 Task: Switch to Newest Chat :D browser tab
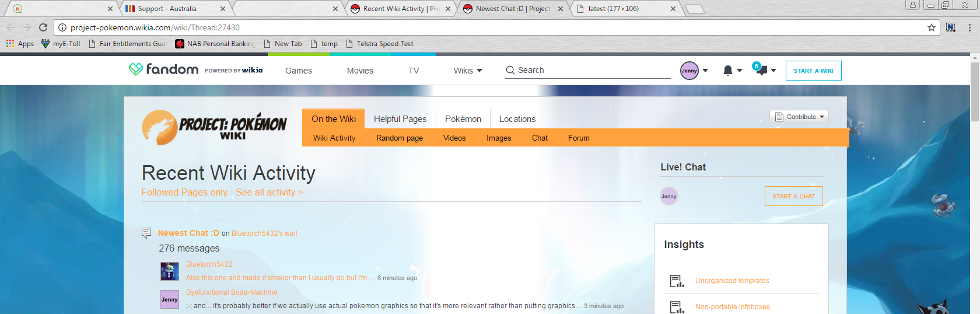tap(512, 9)
